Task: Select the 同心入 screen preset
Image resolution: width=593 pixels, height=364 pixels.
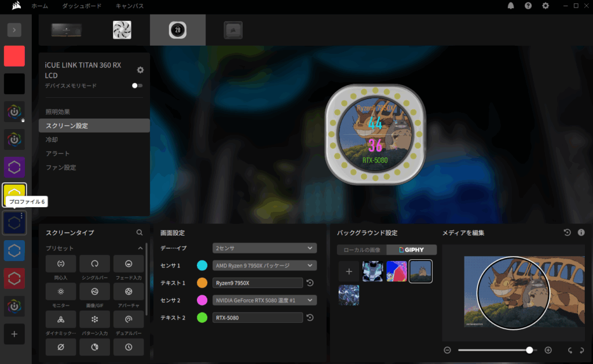Action: [x=60, y=264]
